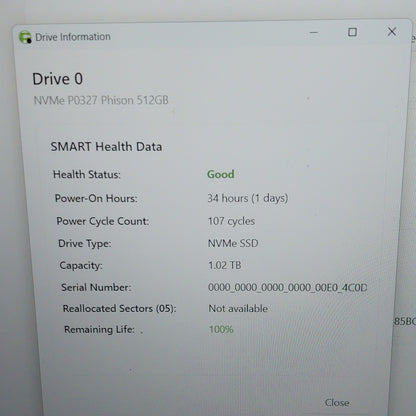The width and height of the screenshot is (416, 416).
Task: Click the green 100% remaining life value
Action: (x=221, y=329)
